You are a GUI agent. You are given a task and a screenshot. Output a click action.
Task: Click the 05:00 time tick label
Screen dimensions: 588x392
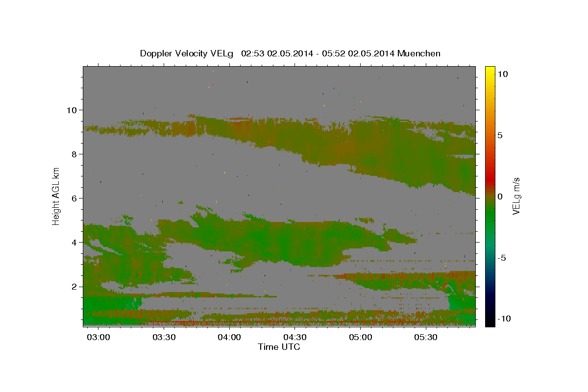[x=361, y=338]
